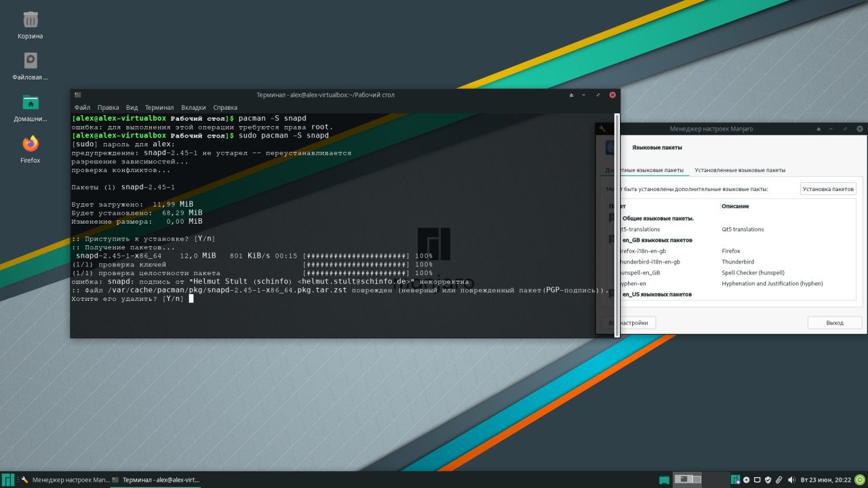Click the Spell Checker (hunspell) description cell

coord(753,272)
